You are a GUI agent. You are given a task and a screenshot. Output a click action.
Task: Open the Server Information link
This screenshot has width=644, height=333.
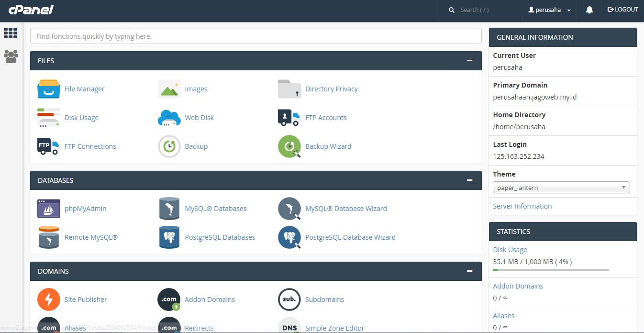click(522, 206)
